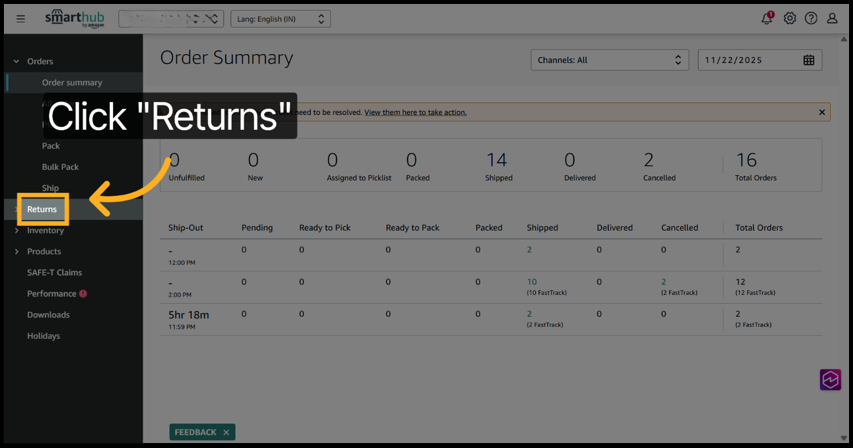Click the Feedback button
Image resolution: width=853 pixels, height=448 pixels.
point(195,432)
